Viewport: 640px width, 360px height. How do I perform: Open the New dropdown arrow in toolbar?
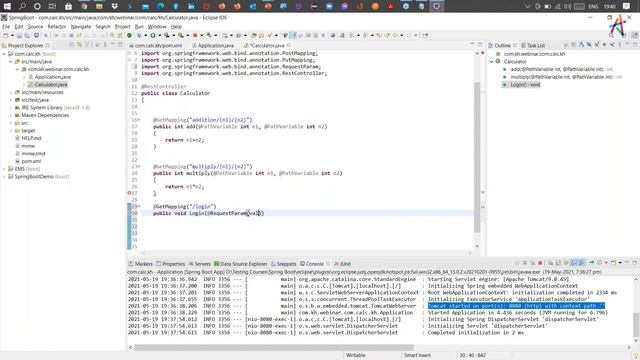12,36
